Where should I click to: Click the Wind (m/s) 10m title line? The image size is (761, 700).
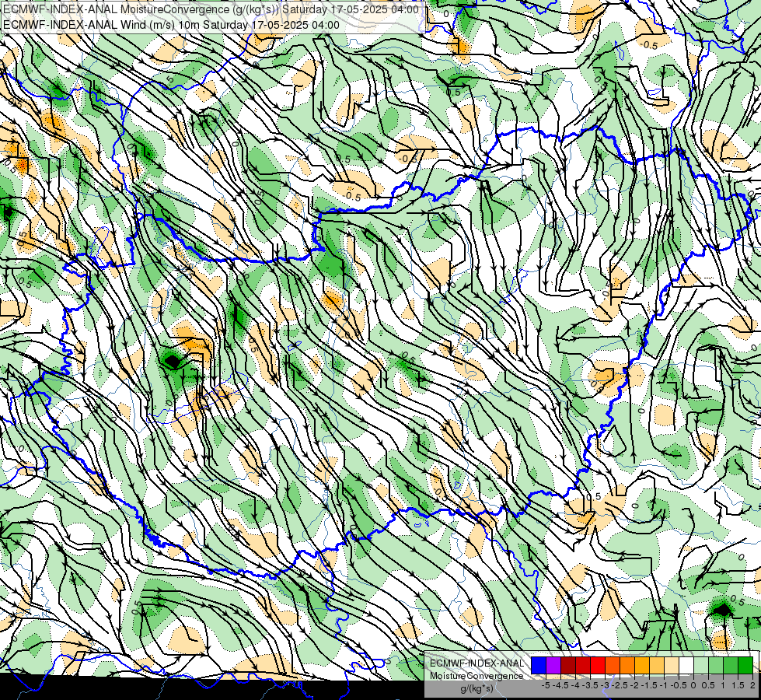(x=171, y=25)
